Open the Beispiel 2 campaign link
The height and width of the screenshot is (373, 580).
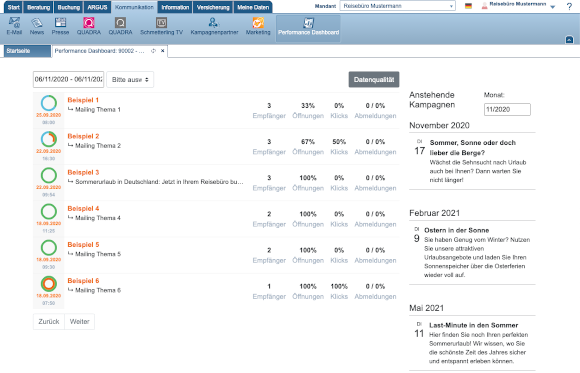coord(83,136)
